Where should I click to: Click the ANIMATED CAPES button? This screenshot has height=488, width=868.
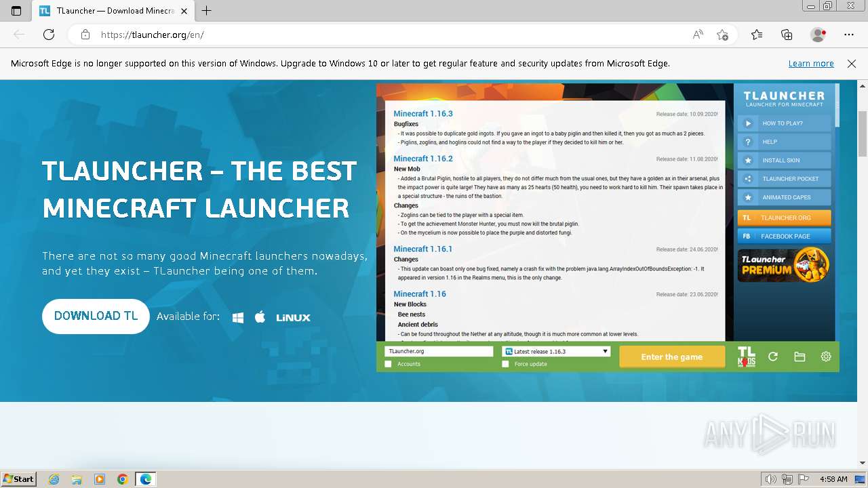[784, 197]
